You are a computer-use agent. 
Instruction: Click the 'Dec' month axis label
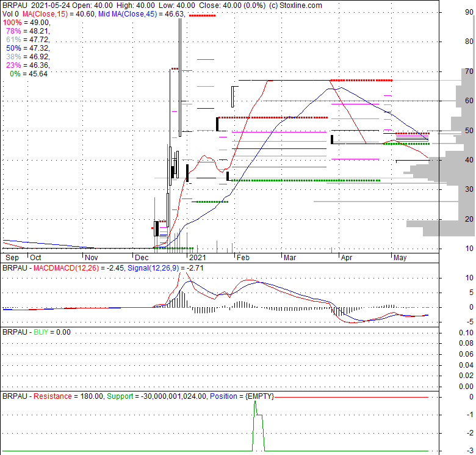142,258
